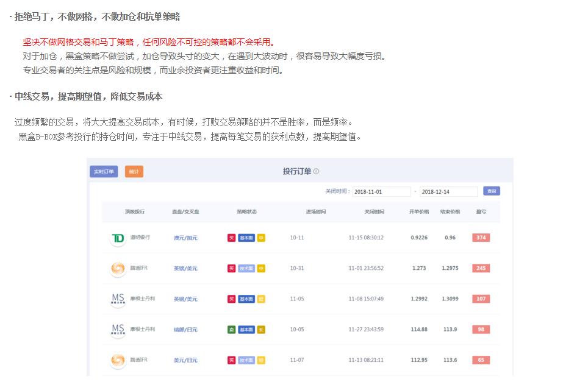
Task: Click 路透IFR logo in the 11-07 row
Action: click(118, 360)
